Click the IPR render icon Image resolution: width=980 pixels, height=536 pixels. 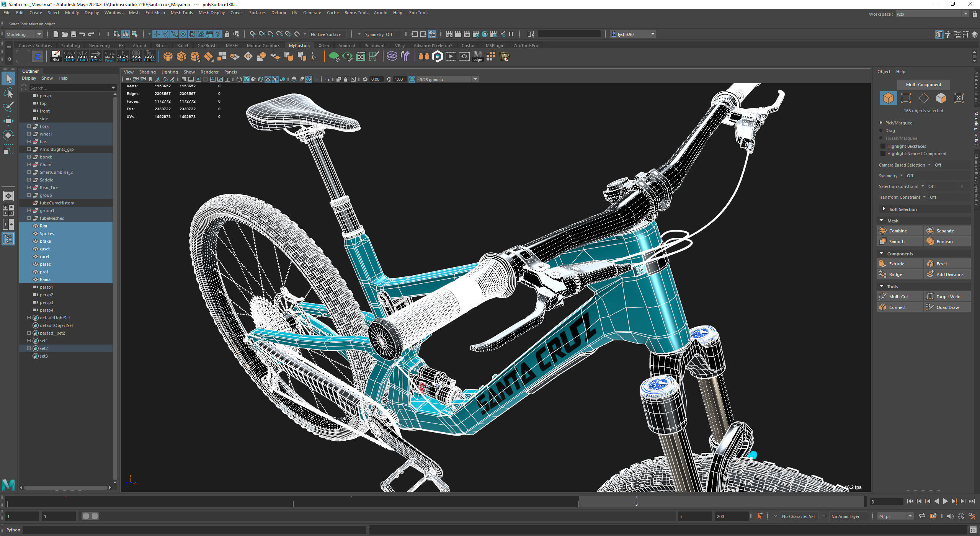pyautogui.click(x=467, y=34)
